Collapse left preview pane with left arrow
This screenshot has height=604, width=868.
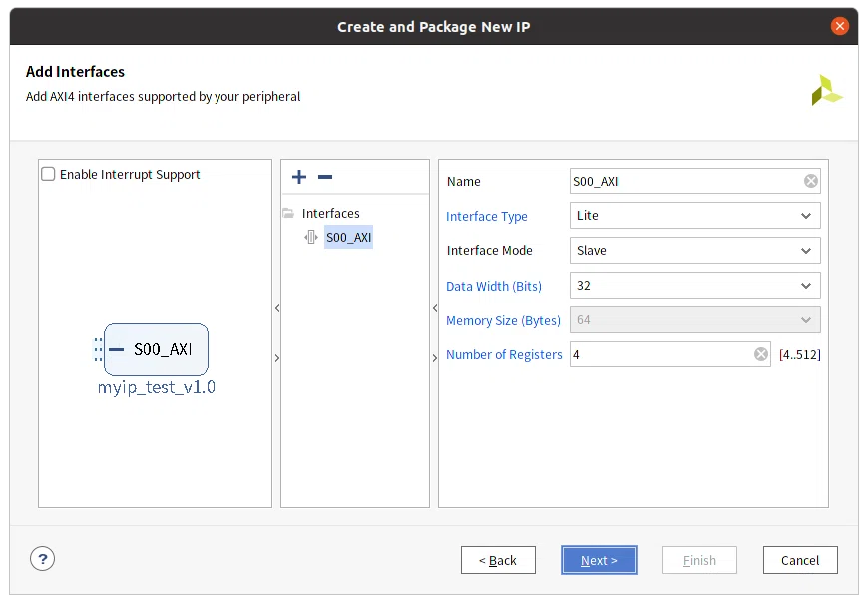[277, 308]
